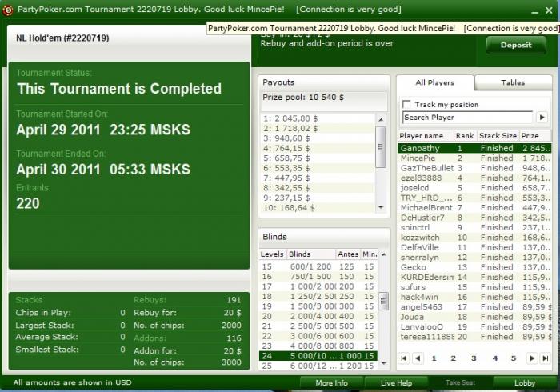The height and width of the screenshot is (392, 560).
Task: Click the Search Player input field
Action: pyautogui.click(x=467, y=117)
